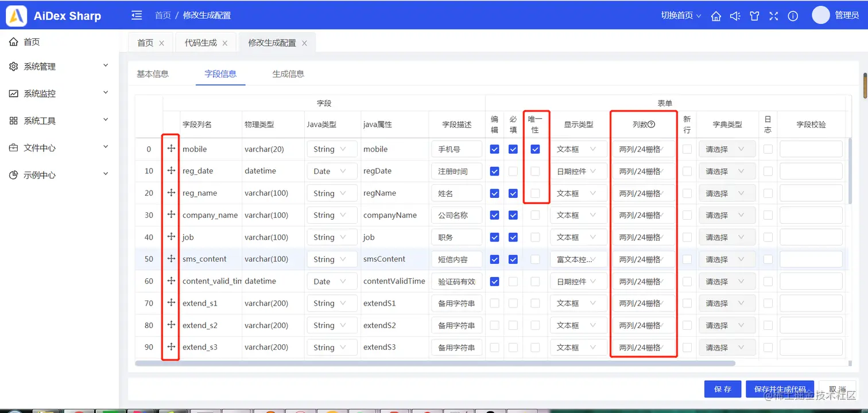Click the help icon beside 列数 header
Image resolution: width=868 pixels, height=413 pixels.
[x=652, y=124]
